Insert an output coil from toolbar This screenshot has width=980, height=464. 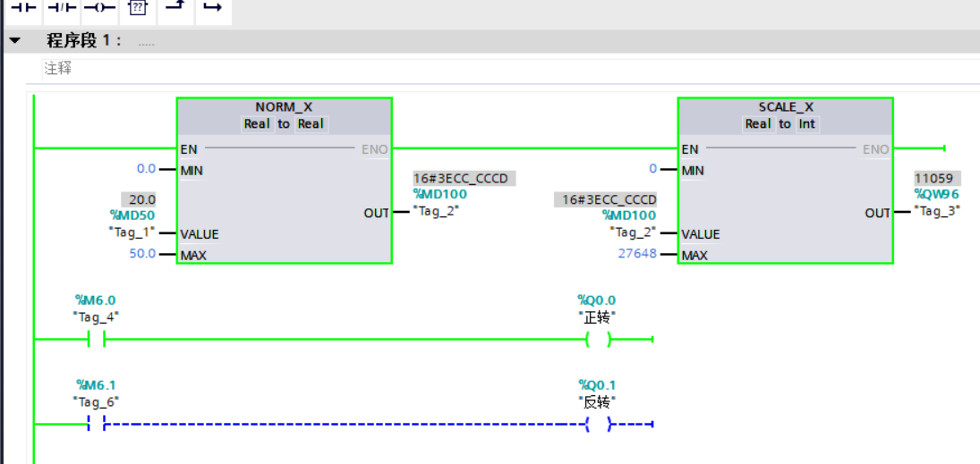coord(98,7)
